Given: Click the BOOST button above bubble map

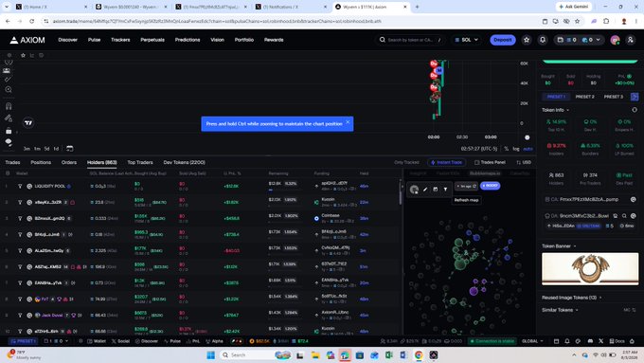Looking at the screenshot, I should (490, 186).
